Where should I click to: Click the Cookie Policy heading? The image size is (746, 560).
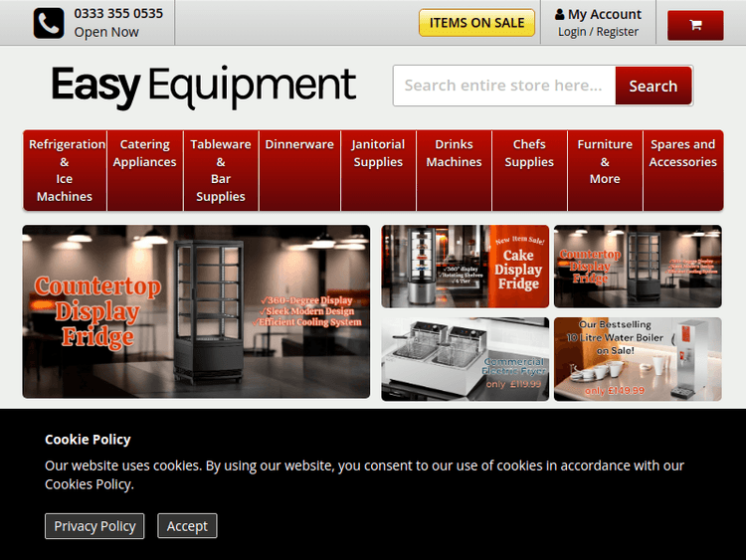88,440
